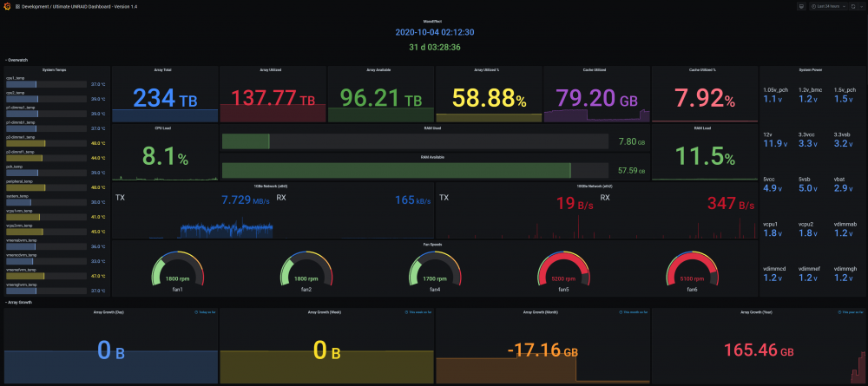The image size is (868, 386).
Task: Click the 234 TB array total value
Action: pos(165,98)
